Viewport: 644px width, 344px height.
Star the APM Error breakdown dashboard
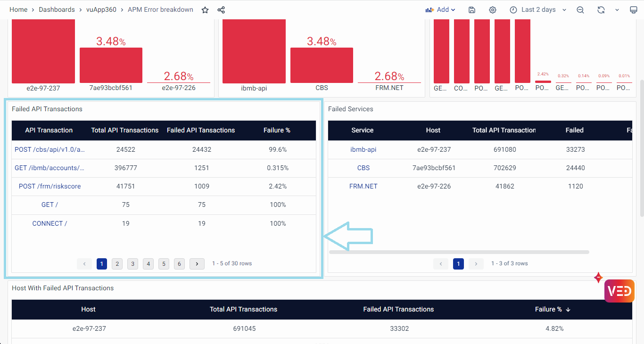click(x=205, y=10)
